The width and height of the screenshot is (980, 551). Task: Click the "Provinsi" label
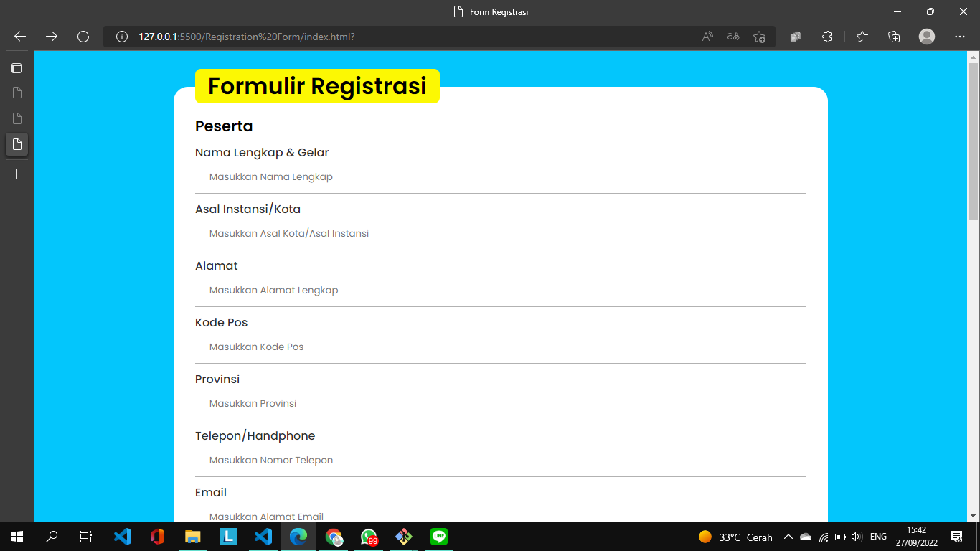point(217,380)
